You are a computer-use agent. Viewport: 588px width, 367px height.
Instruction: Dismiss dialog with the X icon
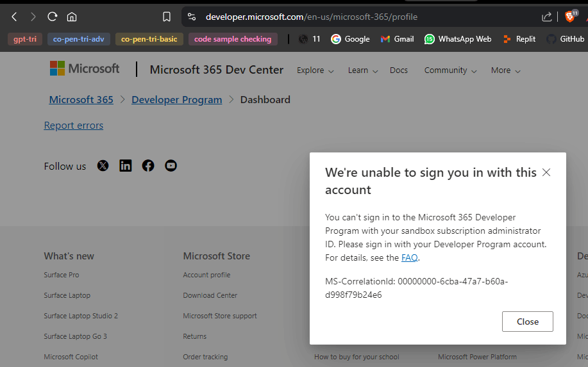(546, 172)
